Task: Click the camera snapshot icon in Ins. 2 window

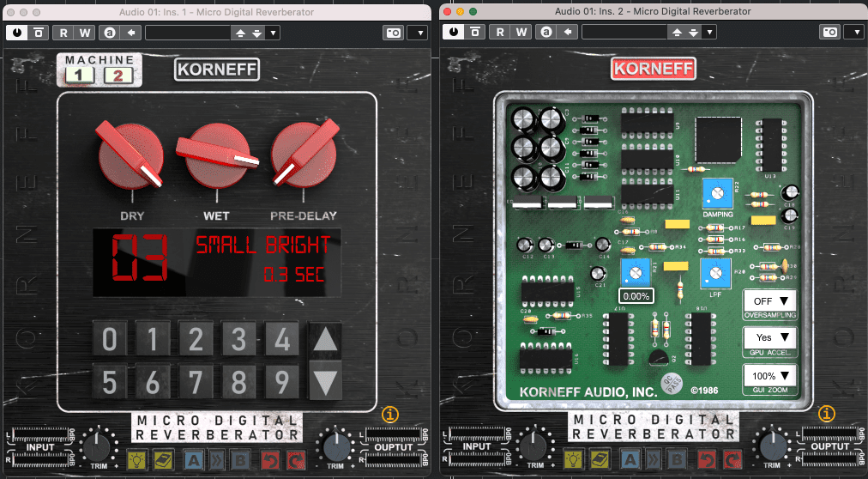Action: [830, 33]
